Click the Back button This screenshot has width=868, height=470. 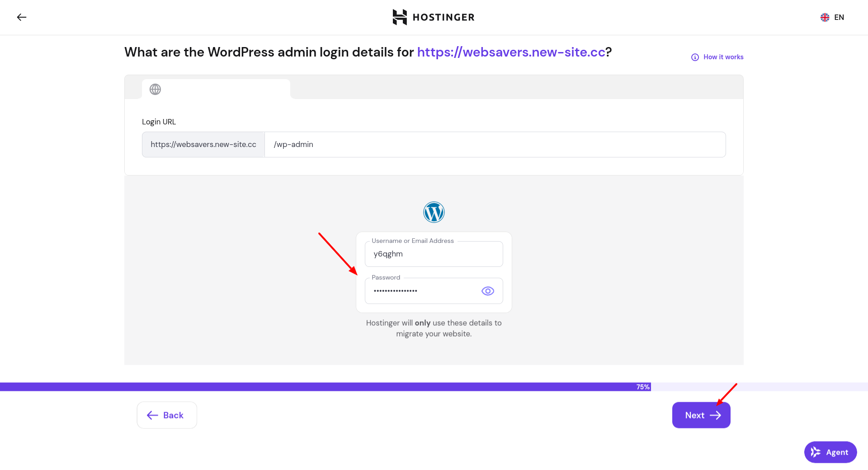[167, 415]
